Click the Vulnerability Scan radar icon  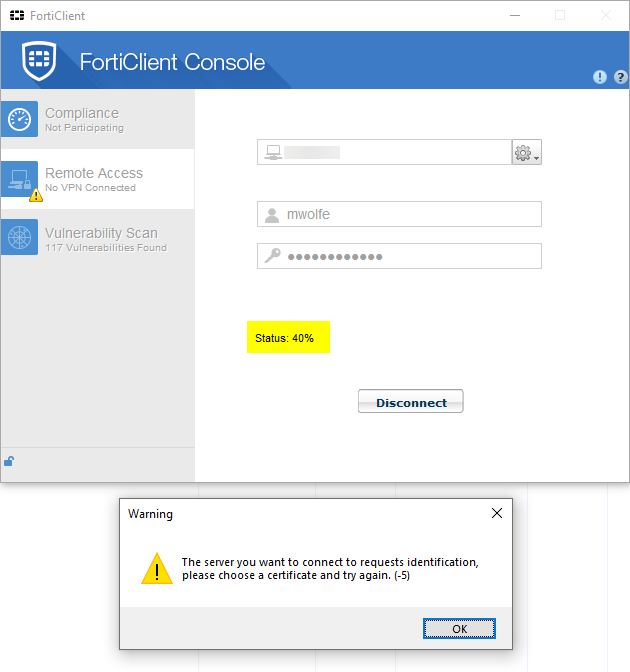pyautogui.click(x=19, y=237)
